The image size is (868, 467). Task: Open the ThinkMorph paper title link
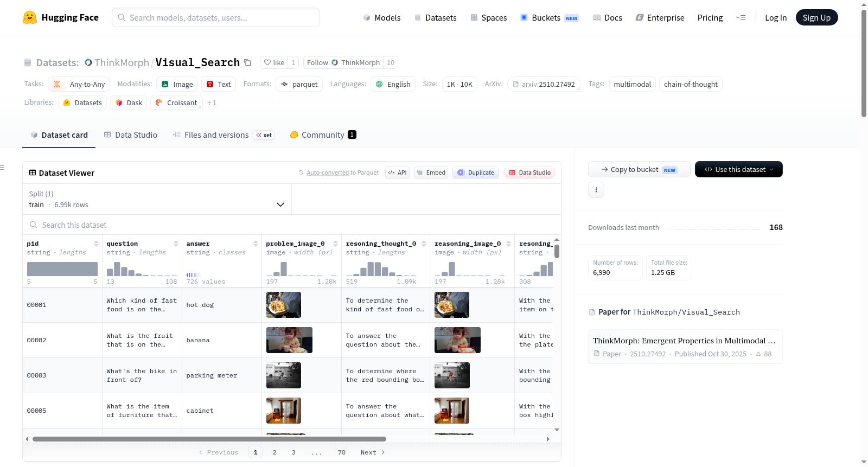(x=684, y=341)
